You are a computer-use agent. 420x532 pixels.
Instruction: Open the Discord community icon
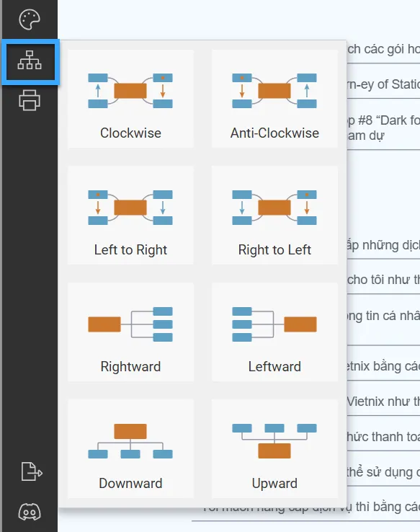click(30, 512)
